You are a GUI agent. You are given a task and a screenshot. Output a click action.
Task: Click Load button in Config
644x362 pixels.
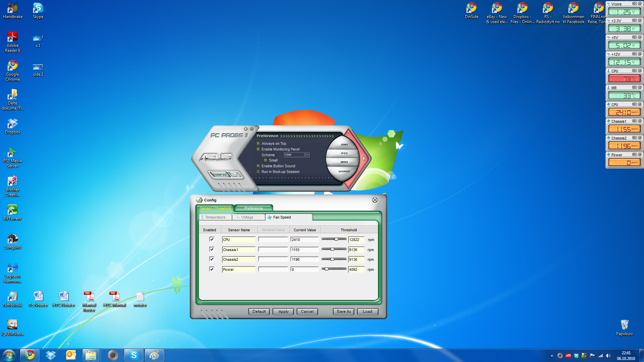pos(368,312)
